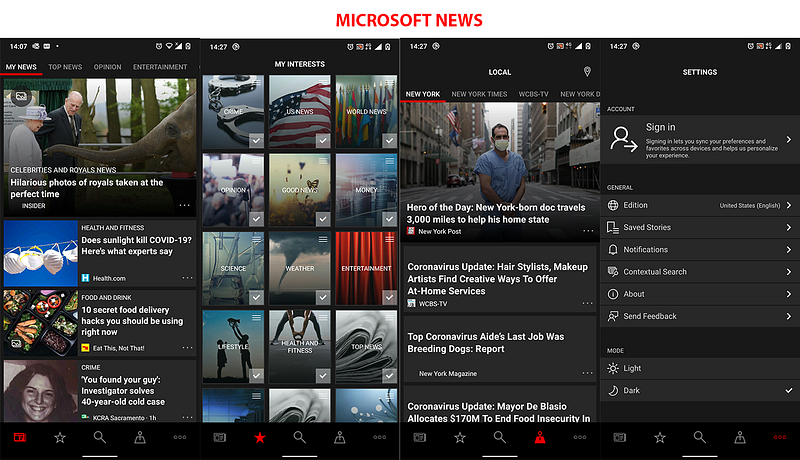The height and width of the screenshot is (460, 800).
Task: Open more options dots in My News bottom bar
Action: click(x=180, y=437)
